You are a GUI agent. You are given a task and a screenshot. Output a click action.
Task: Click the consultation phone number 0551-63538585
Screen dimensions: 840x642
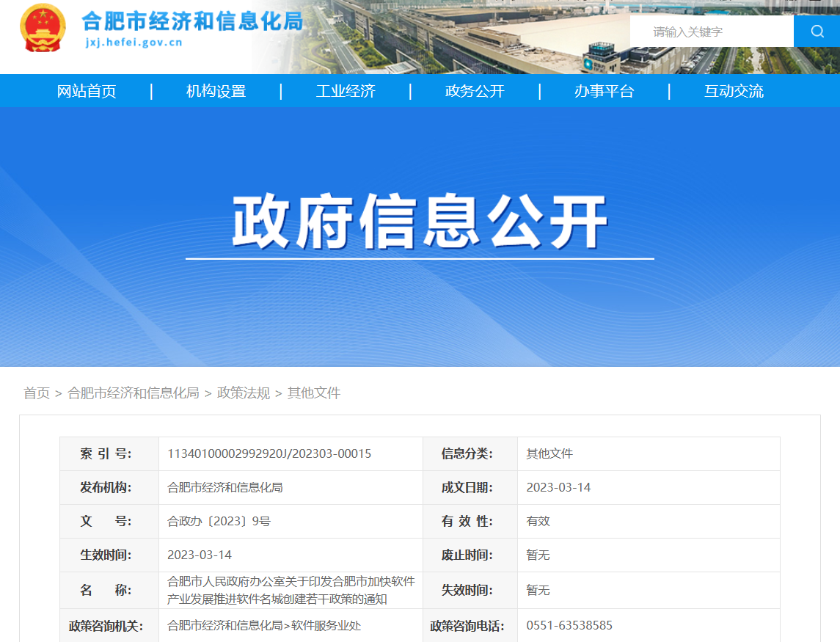click(x=569, y=626)
